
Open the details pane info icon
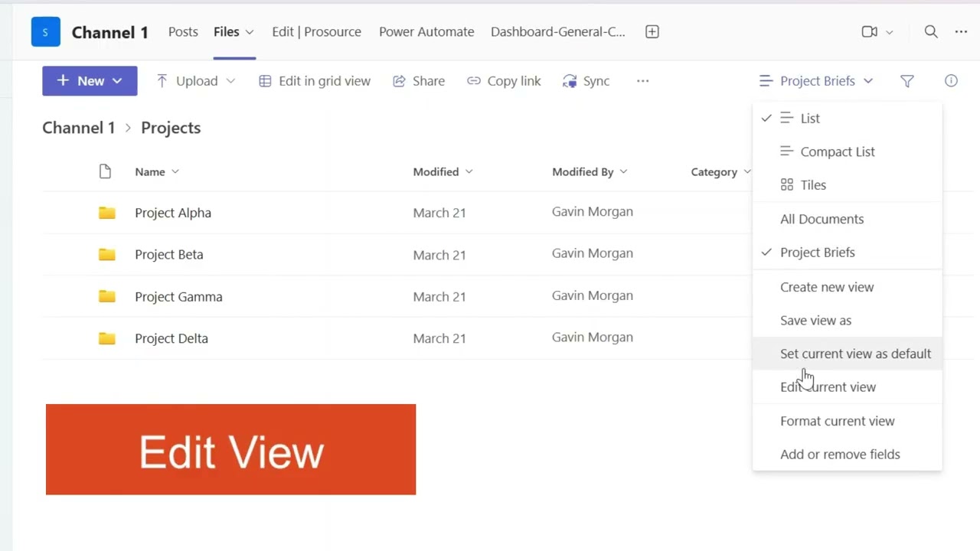[951, 81]
